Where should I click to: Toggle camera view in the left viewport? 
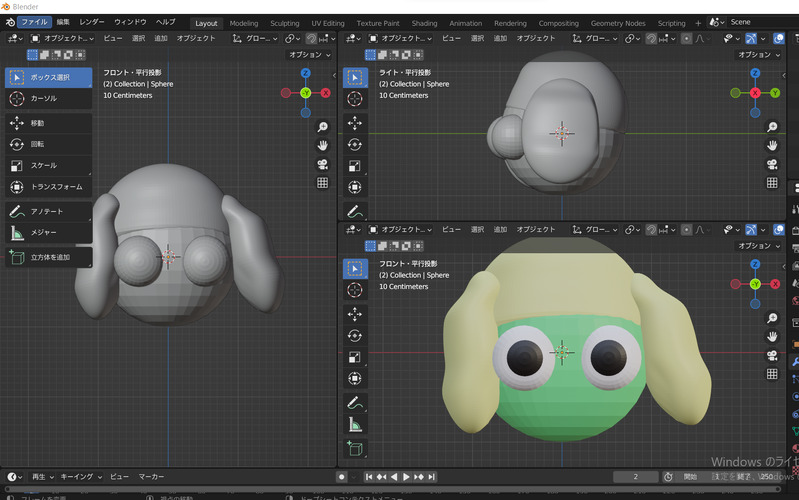[x=323, y=164]
